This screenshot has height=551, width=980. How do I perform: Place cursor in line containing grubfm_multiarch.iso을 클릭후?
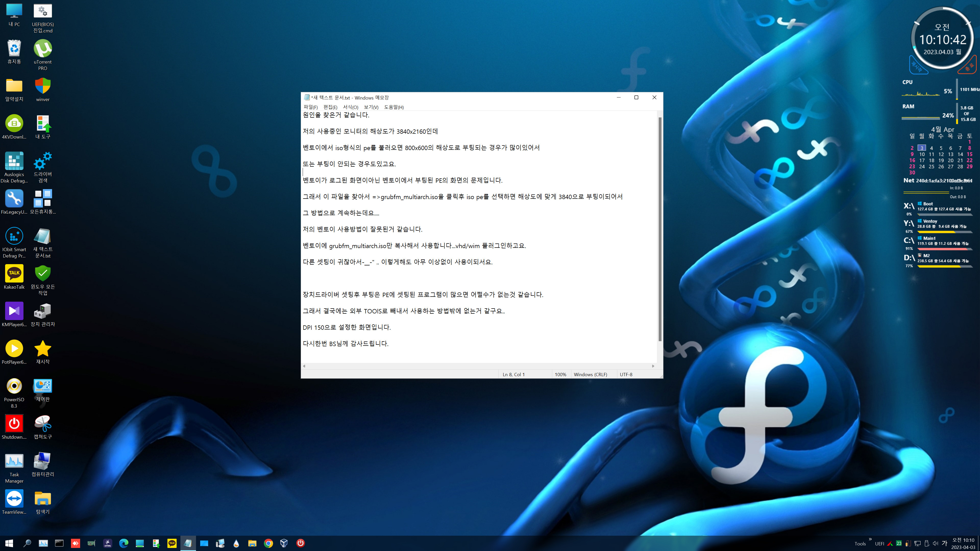pyautogui.click(x=463, y=197)
